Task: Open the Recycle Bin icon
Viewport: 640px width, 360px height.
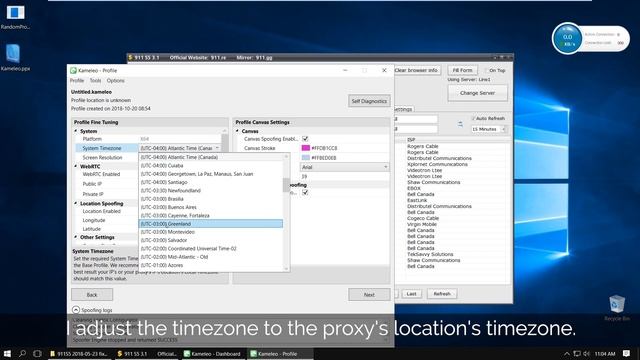Action: pos(617,304)
